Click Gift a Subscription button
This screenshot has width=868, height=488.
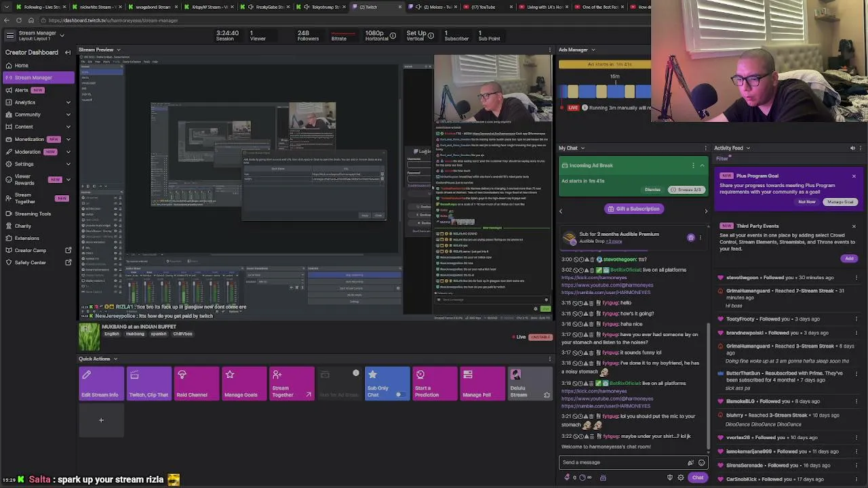(x=633, y=209)
